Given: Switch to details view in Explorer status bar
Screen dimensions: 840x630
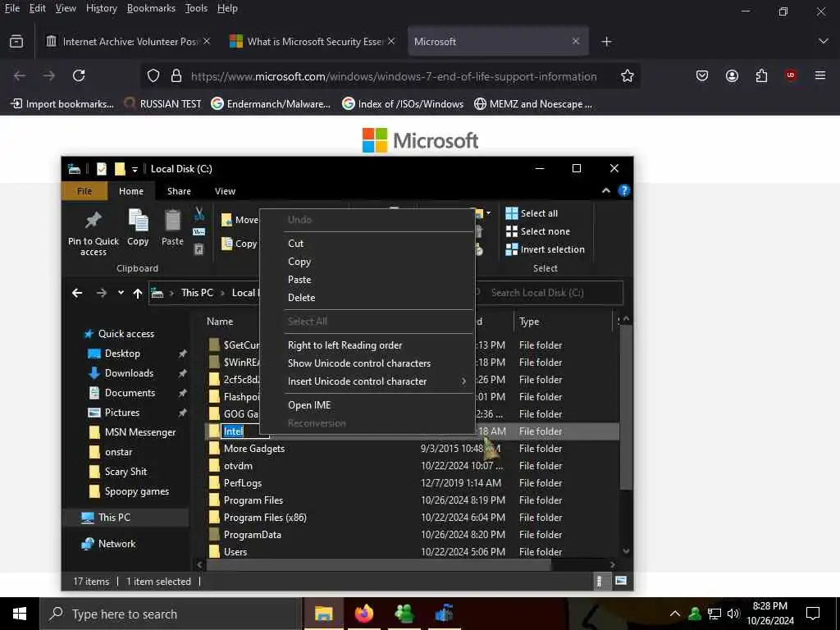Looking at the screenshot, I should (600, 581).
